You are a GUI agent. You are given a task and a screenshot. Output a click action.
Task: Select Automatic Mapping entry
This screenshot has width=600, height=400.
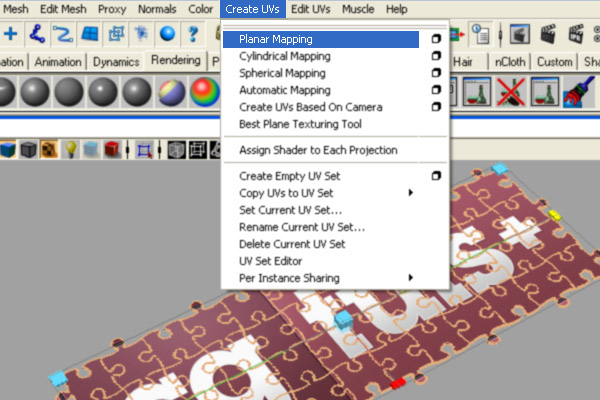[285, 90]
